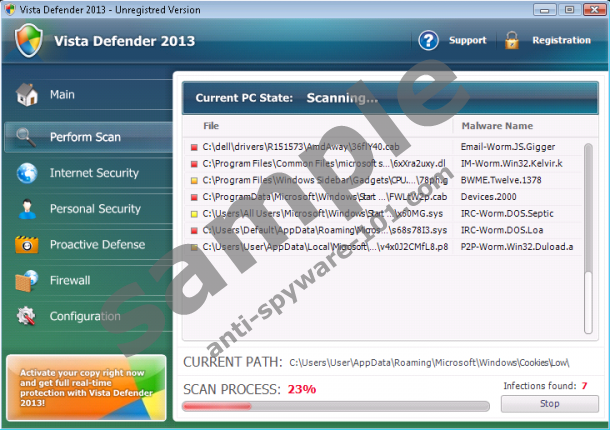
Task: Click the Perform Scan magnifier icon
Action: click(27, 137)
